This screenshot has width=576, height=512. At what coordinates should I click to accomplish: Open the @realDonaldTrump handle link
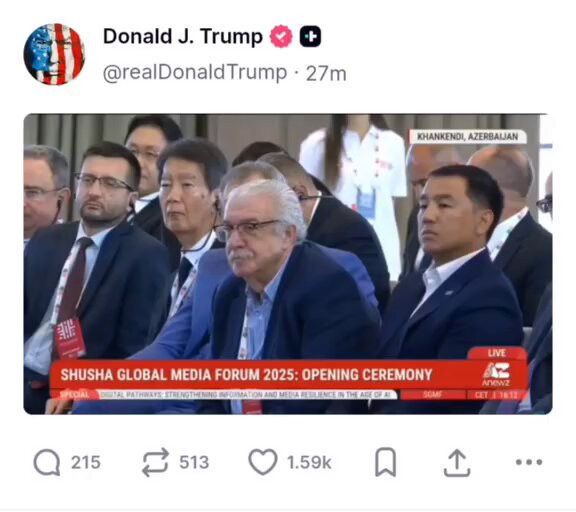click(x=195, y=73)
